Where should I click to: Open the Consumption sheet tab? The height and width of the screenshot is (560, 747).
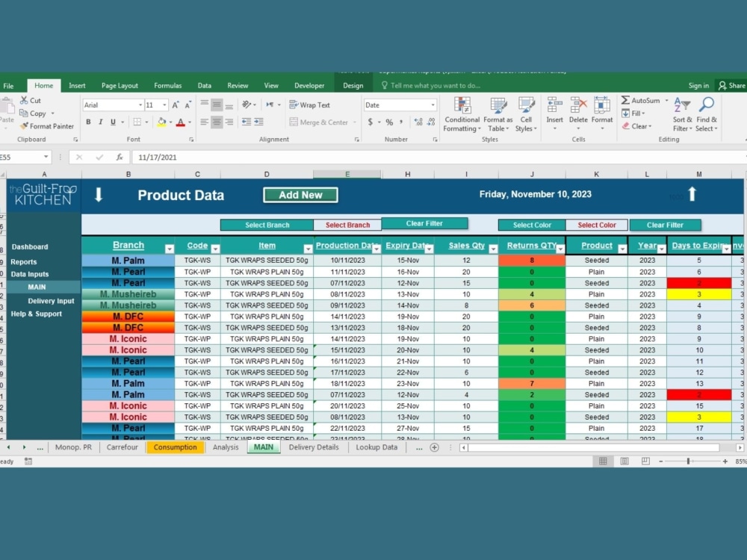click(175, 447)
